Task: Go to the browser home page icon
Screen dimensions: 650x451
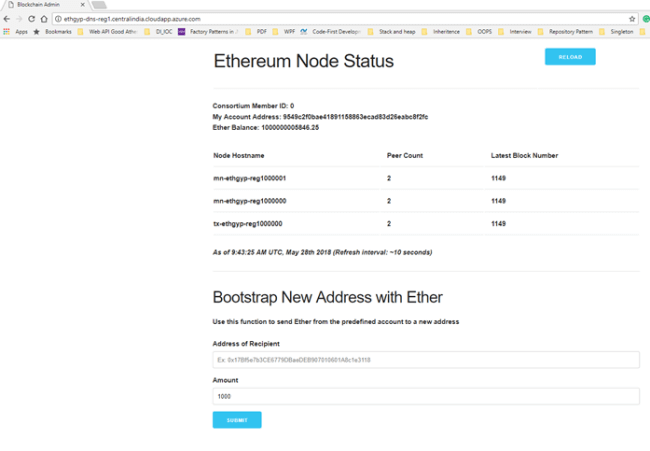Action: (44, 19)
